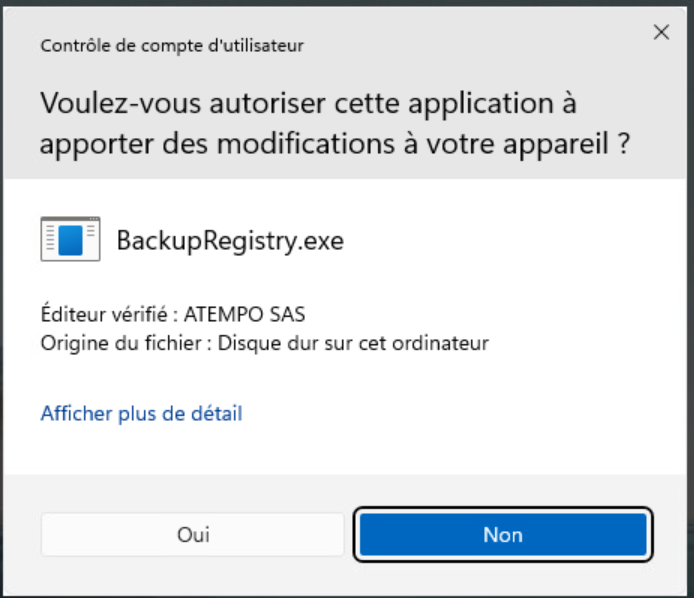694x598 pixels.
Task: Expand details via Afficher plus de détail
Action: tap(141, 413)
